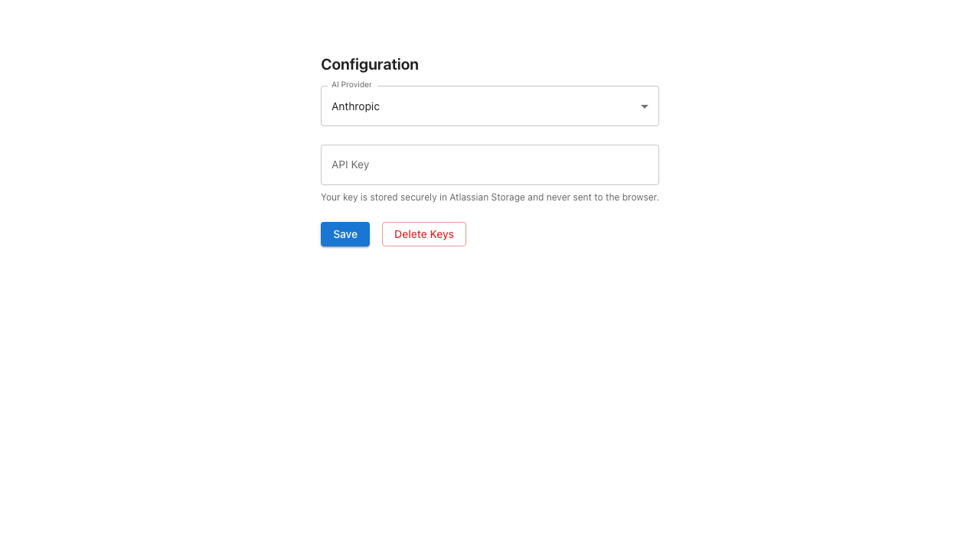Click the red-outlined Delete Keys control
This screenshot has width=980, height=551.
click(423, 234)
